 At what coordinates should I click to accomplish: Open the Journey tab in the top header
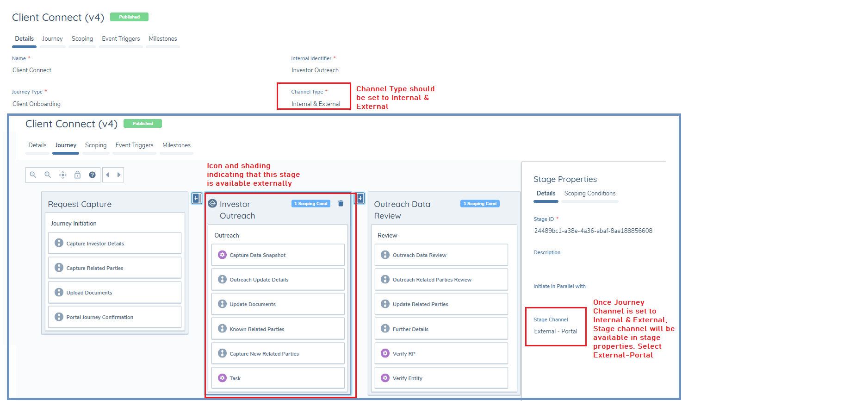pyautogui.click(x=52, y=39)
